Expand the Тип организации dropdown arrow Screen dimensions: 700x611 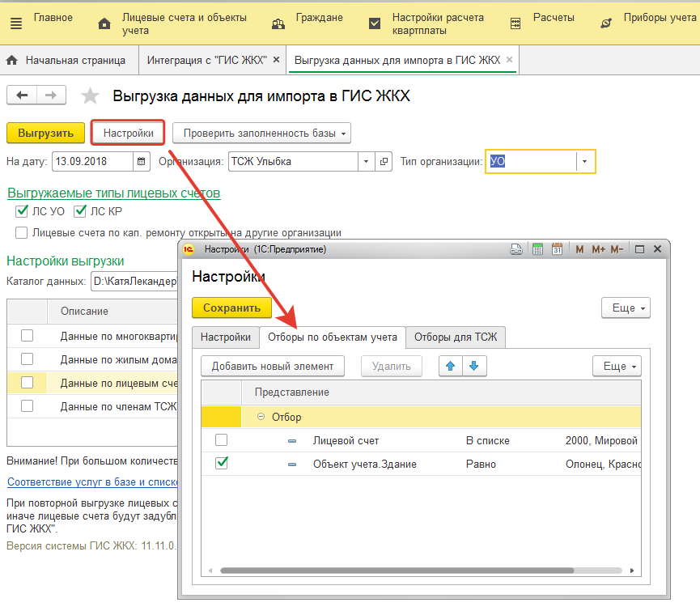pos(585,162)
